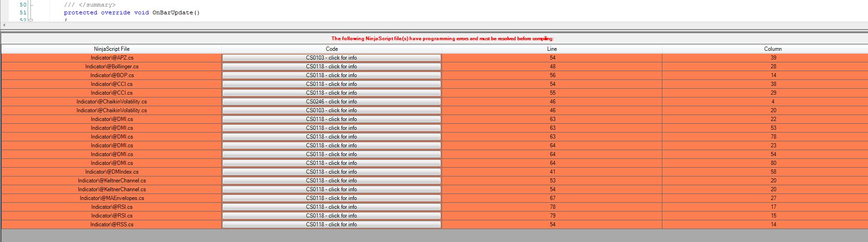This screenshot has height=242, width=868.
Task: Open CS0118 info for @DMI.cs column 53
Action: point(331,128)
